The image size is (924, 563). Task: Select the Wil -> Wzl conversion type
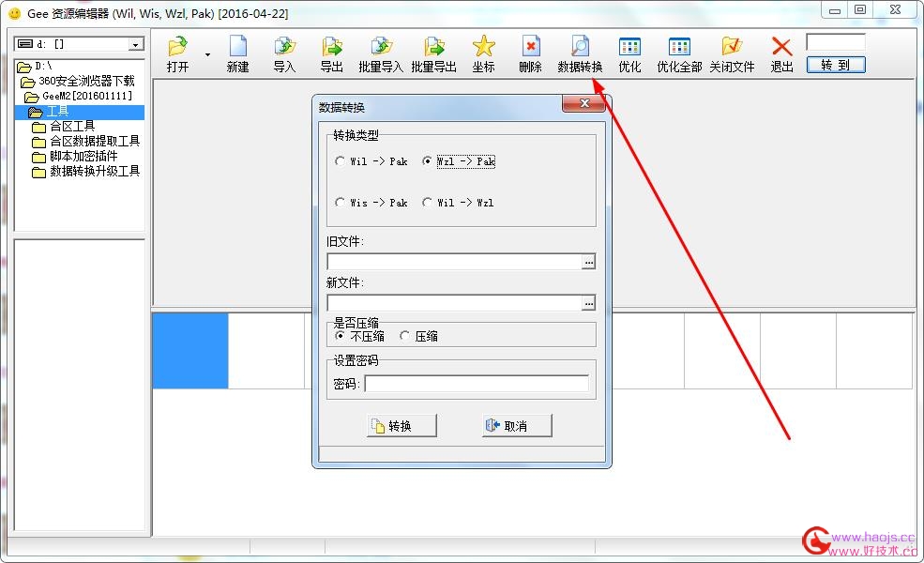click(x=459, y=202)
